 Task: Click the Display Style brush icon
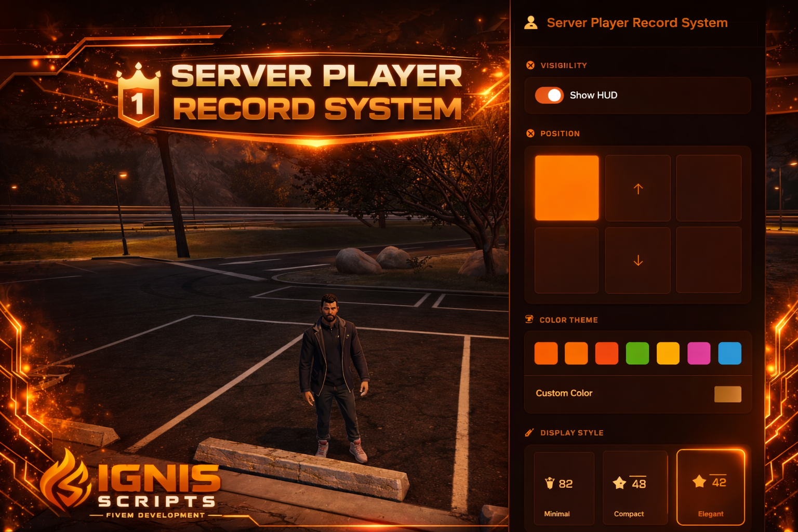529,432
